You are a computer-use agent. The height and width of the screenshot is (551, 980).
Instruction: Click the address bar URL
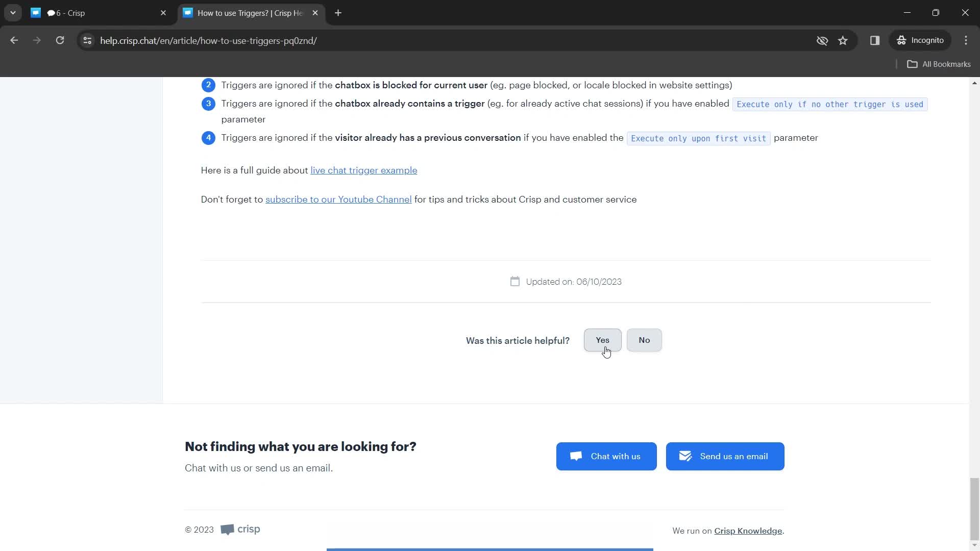(208, 41)
